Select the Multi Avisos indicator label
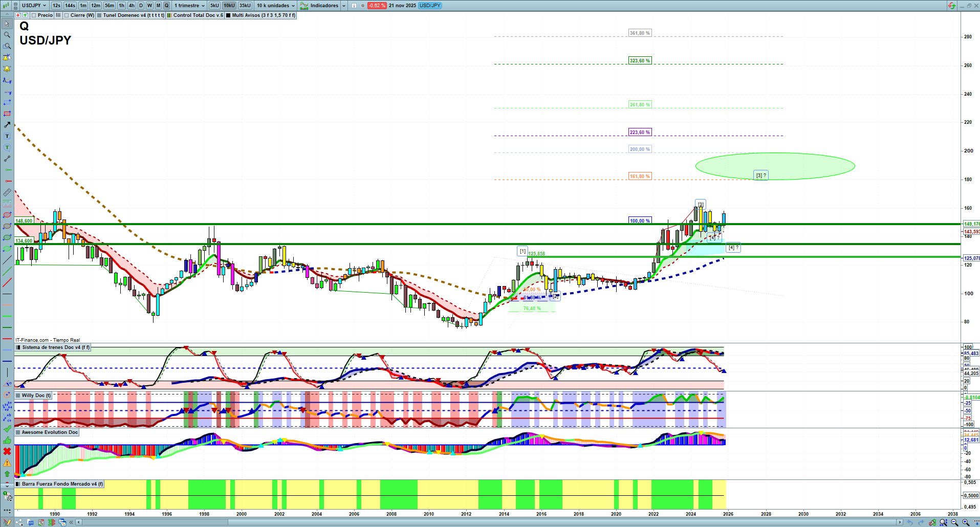980x527 pixels. (x=264, y=15)
